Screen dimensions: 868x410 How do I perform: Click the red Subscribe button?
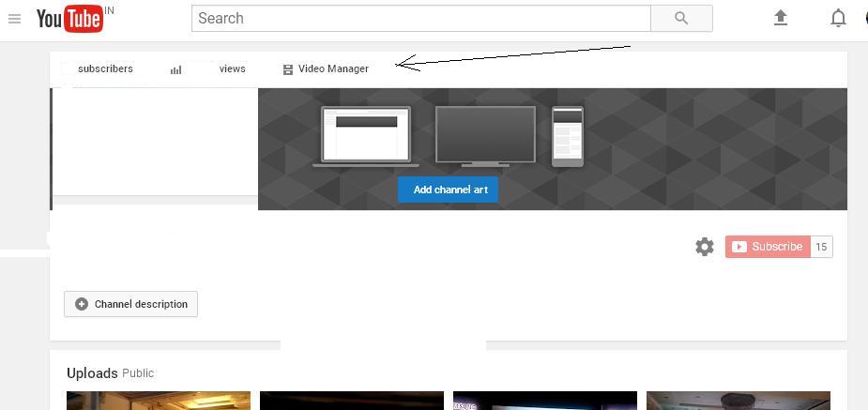[x=768, y=247]
